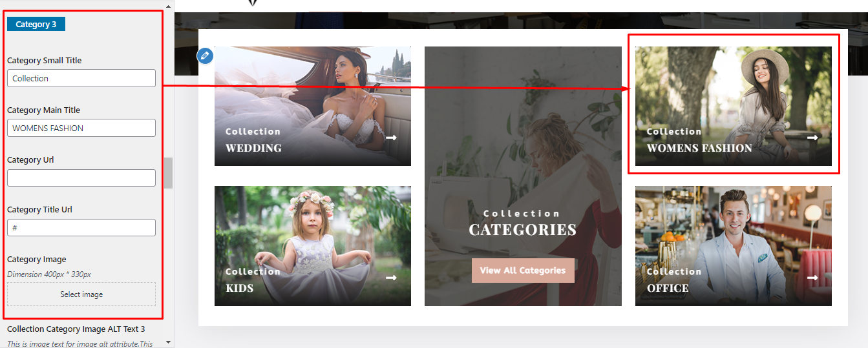Click the arrow icon on Wedding card
The height and width of the screenshot is (348, 868).
[x=391, y=138]
